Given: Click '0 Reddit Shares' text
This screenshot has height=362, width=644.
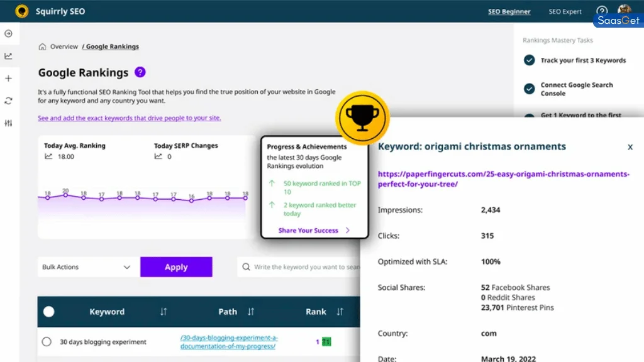Looking at the screenshot, I should (x=508, y=297).
